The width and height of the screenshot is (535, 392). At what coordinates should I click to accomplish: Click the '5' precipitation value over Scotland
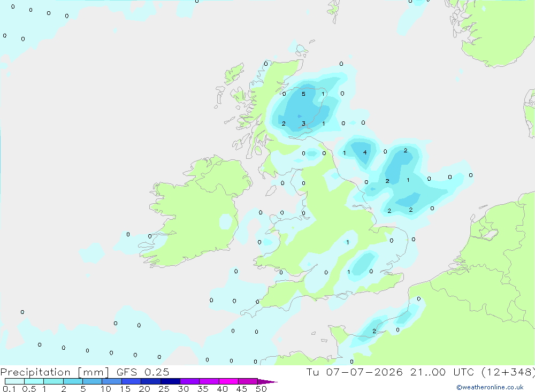click(x=303, y=94)
